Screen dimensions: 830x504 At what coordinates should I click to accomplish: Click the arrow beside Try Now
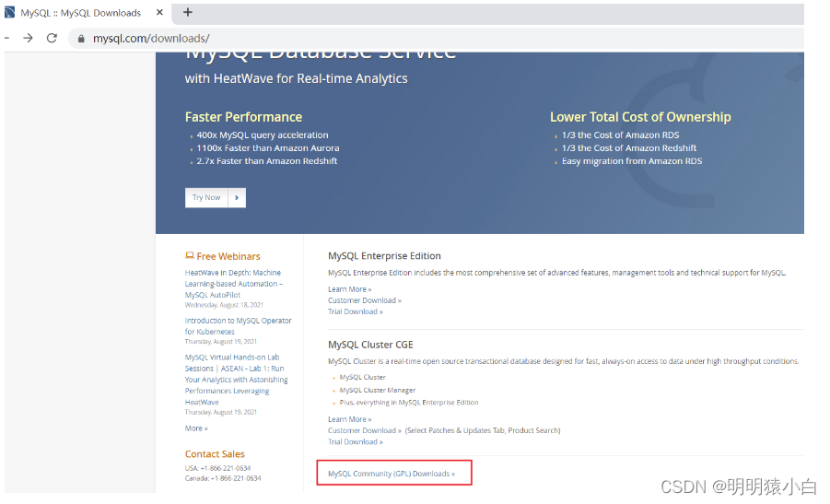[x=237, y=197]
